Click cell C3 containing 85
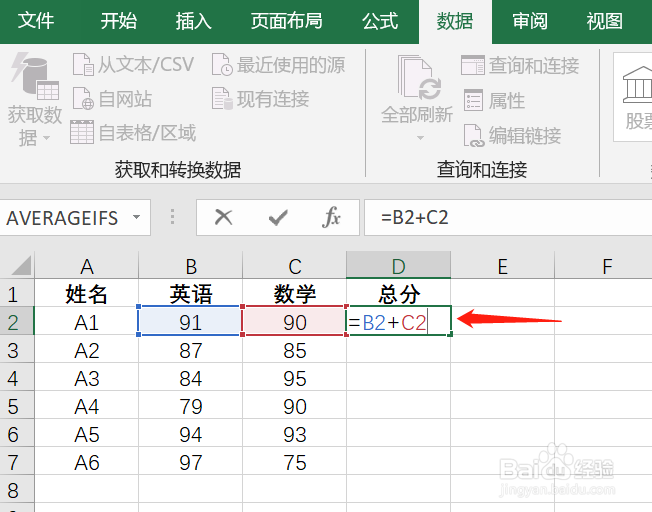Image resolution: width=652 pixels, height=512 pixels. 294,350
